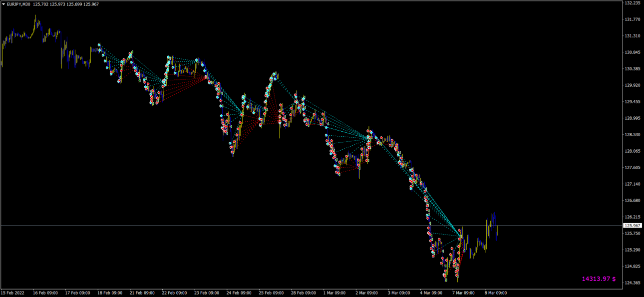Click the 21 Feb 09:00 time label
The image size is (644, 297).
point(142,293)
